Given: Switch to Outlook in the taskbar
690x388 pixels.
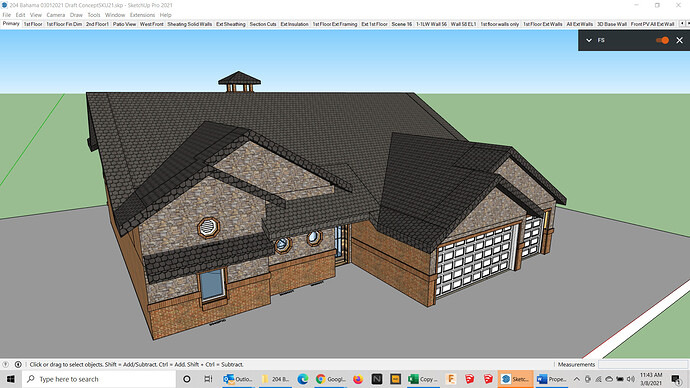Looking at the screenshot, I should pyautogui.click(x=238, y=379).
